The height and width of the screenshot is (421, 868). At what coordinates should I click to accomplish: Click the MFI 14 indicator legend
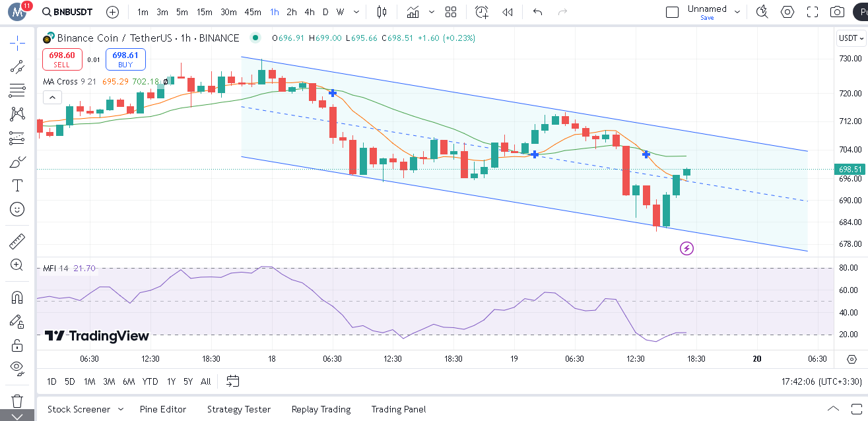(56, 268)
